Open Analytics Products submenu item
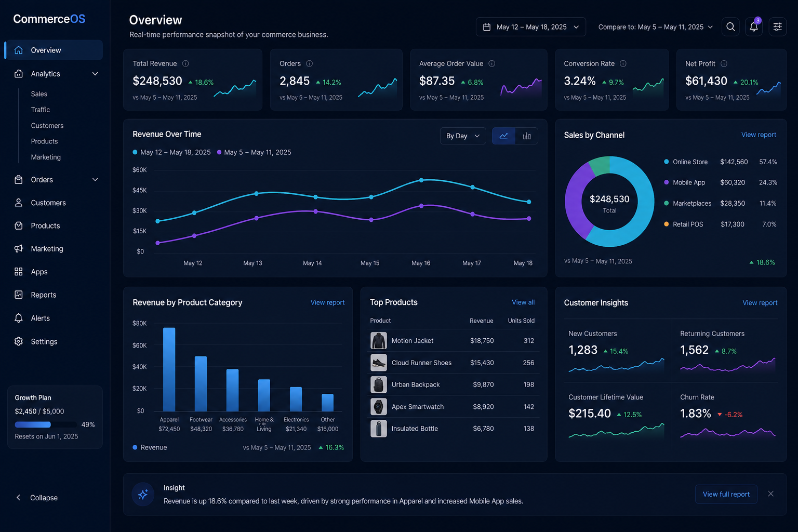The height and width of the screenshot is (532, 798). click(44, 141)
